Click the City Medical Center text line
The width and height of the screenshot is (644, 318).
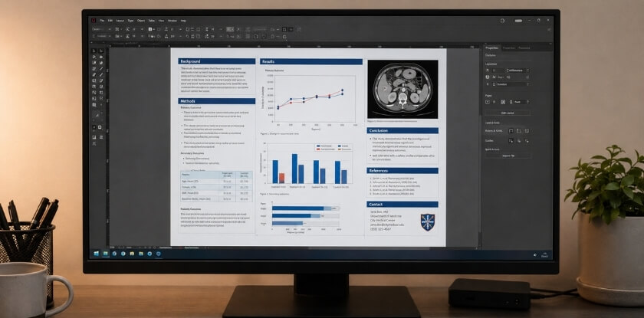tap(383, 221)
